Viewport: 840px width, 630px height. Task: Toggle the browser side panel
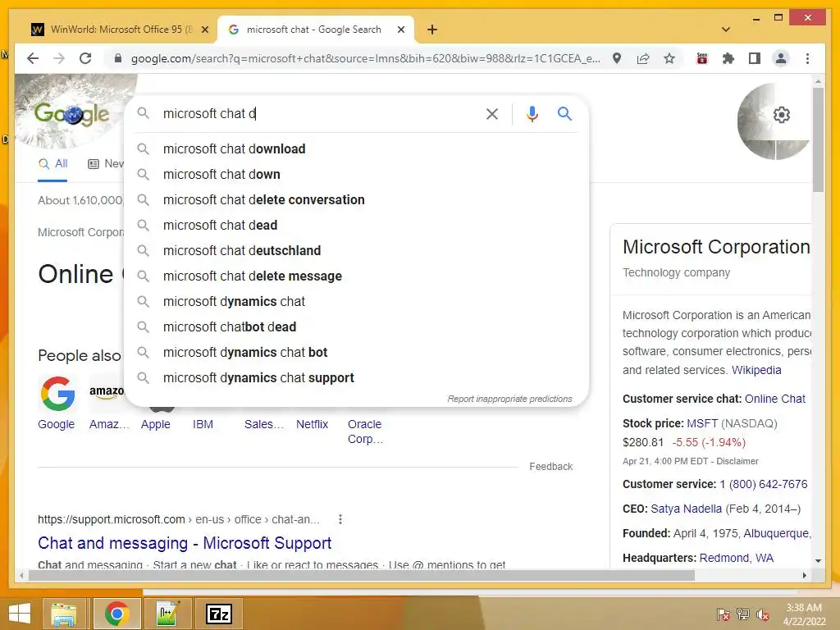(x=755, y=58)
